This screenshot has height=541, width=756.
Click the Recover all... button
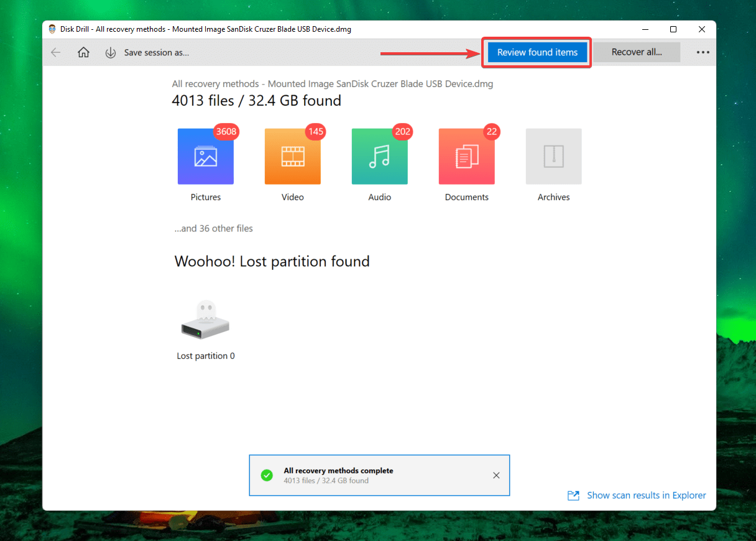coord(637,53)
